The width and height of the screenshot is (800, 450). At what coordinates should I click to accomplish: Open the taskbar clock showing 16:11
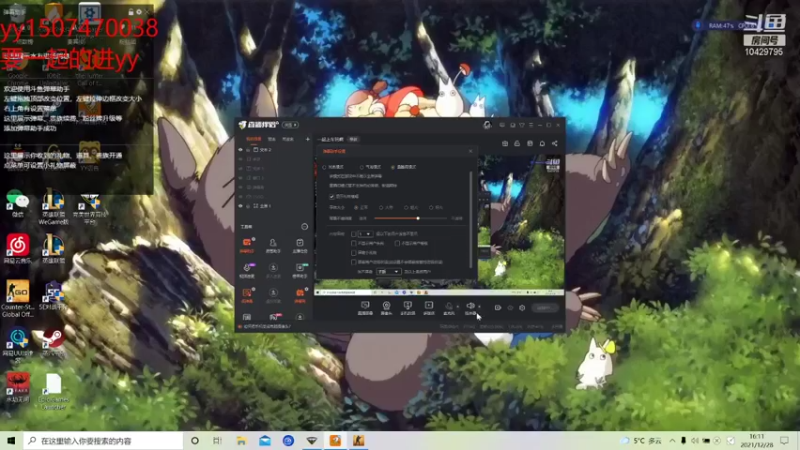[757, 440]
